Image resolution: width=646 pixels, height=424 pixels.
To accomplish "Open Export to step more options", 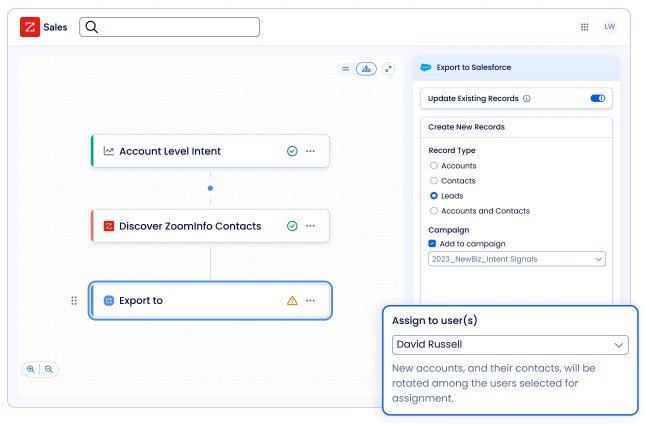I will pos(310,300).
